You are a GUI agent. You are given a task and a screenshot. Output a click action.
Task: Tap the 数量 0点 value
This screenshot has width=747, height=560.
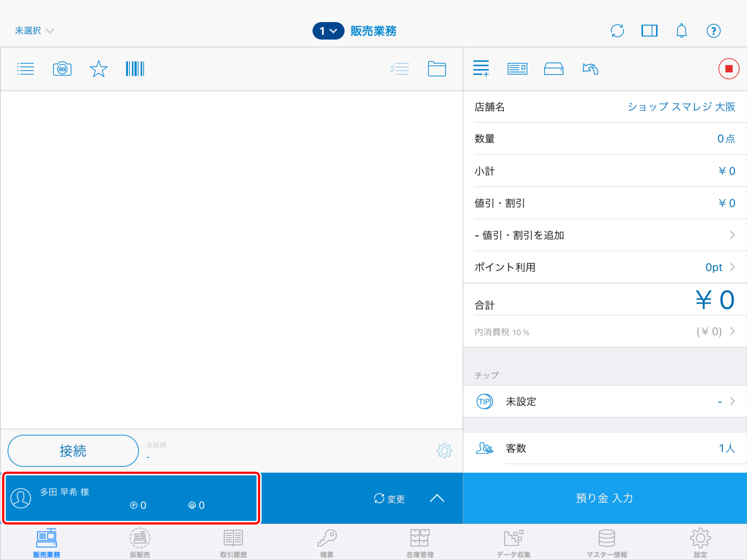click(726, 139)
